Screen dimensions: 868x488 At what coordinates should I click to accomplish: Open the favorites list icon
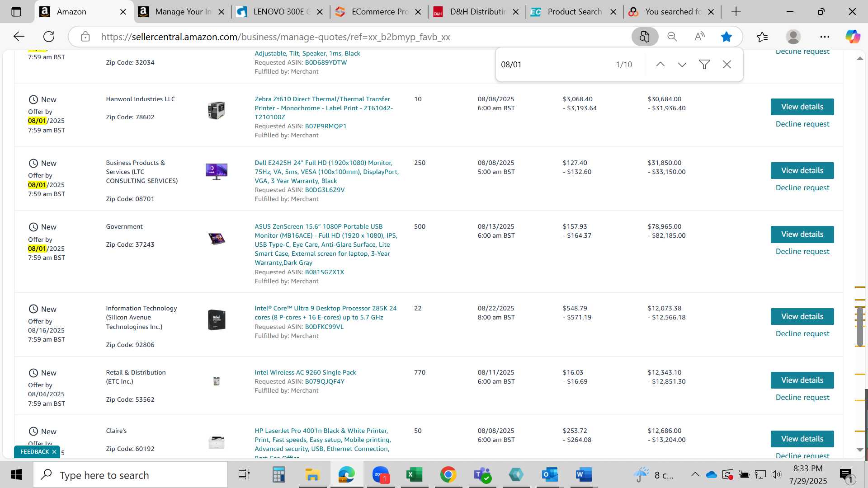(x=762, y=37)
